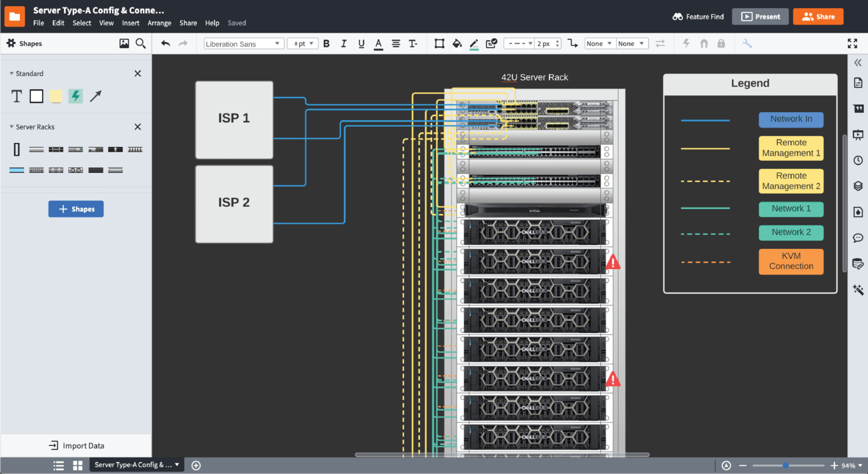Open the Arrange menu
Viewport: 868px width, 474px height.
159,23
